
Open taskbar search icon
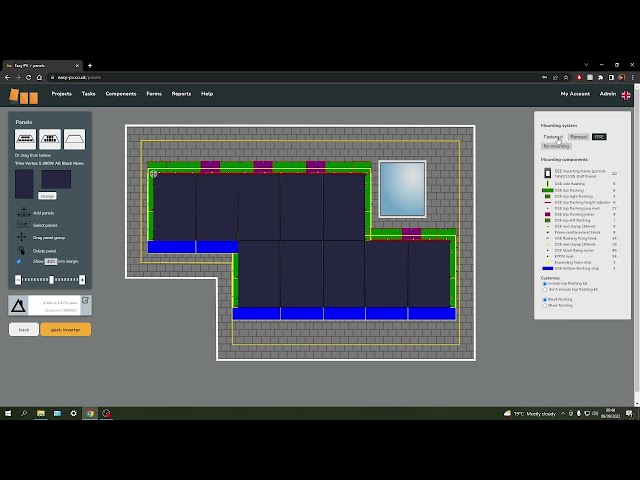[x=24, y=413]
